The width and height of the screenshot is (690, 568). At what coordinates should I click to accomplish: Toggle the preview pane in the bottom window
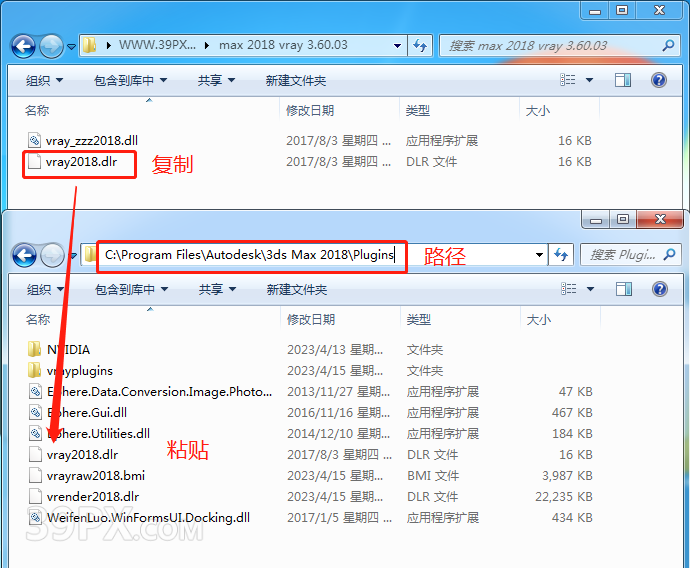(x=624, y=289)
